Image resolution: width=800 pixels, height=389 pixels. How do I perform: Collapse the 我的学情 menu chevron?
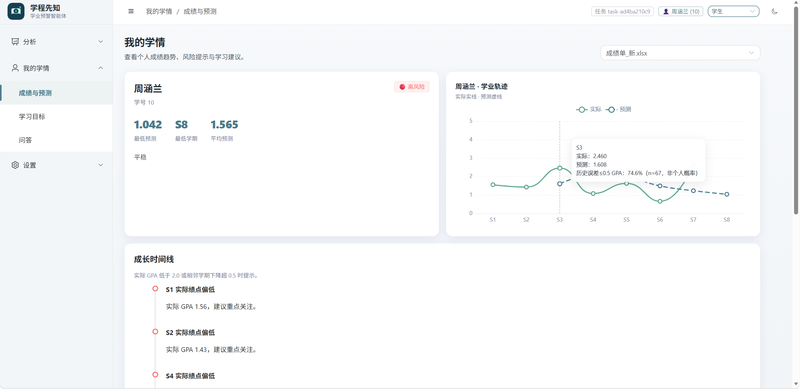coord(101,68)
